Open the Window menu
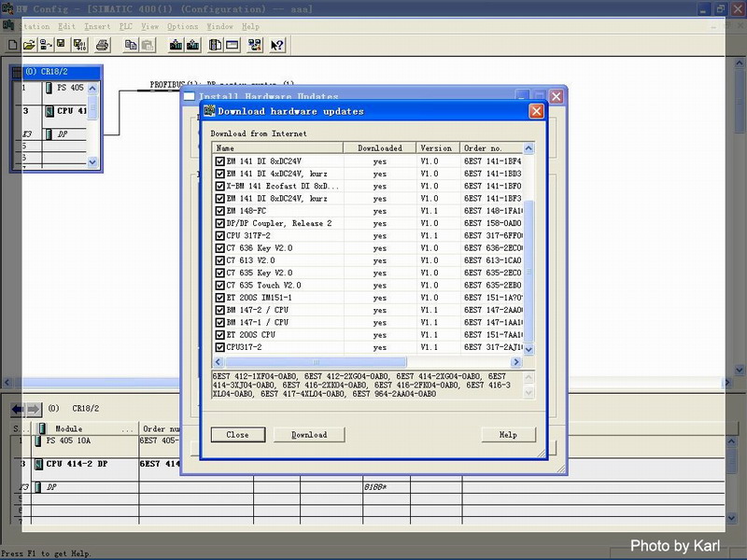 point(219,27)
